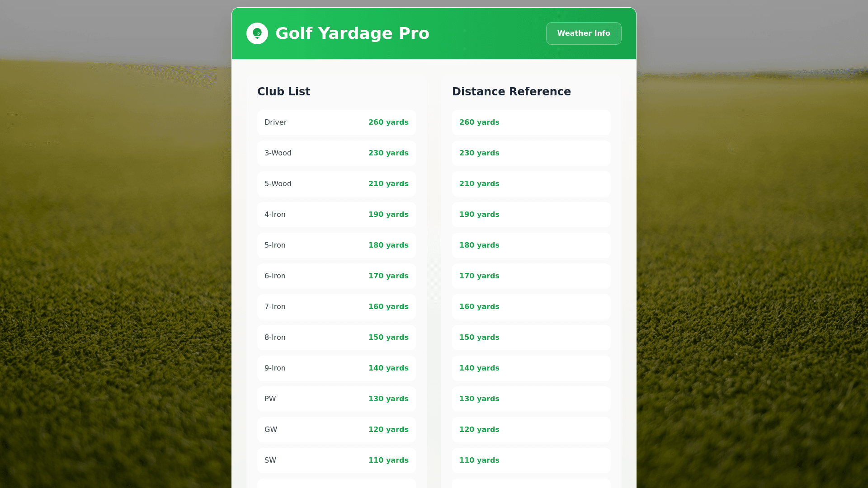This screenshot has height=488, width=868.
Task: Choose the 7-Iron club row
Action: [x=336, y=307]
